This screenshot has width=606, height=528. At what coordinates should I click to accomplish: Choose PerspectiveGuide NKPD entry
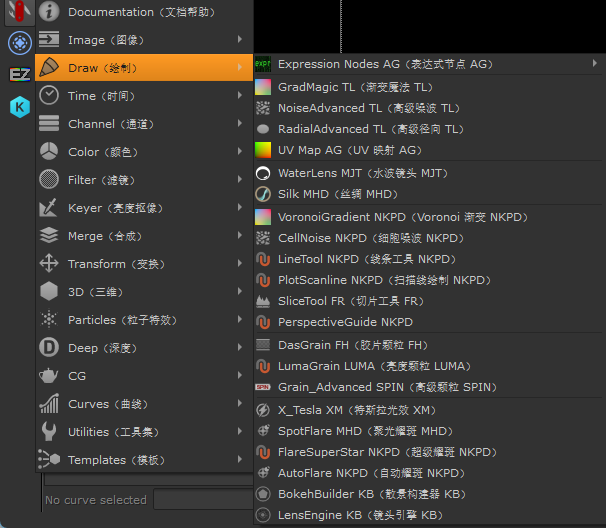pos(428,322)
